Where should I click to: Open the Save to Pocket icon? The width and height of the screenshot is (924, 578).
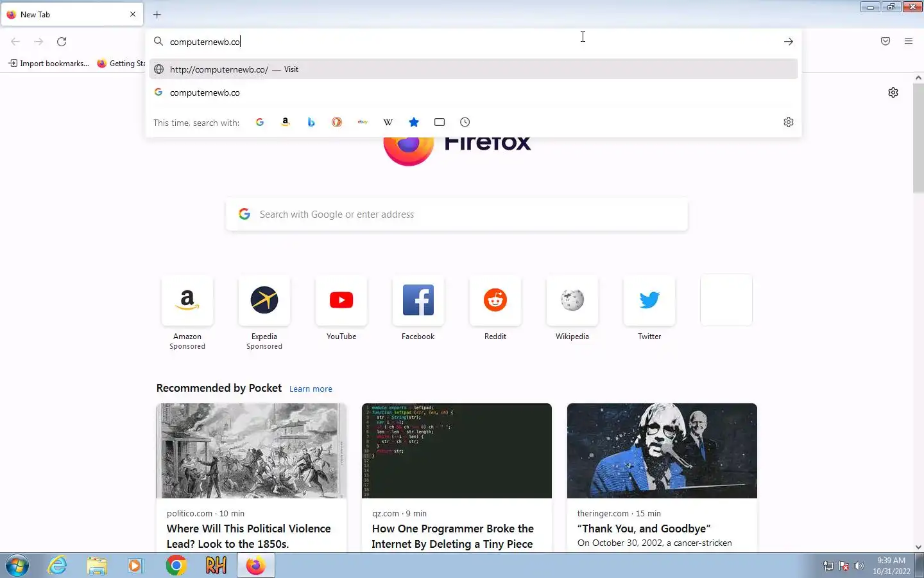tap(886, 41)
